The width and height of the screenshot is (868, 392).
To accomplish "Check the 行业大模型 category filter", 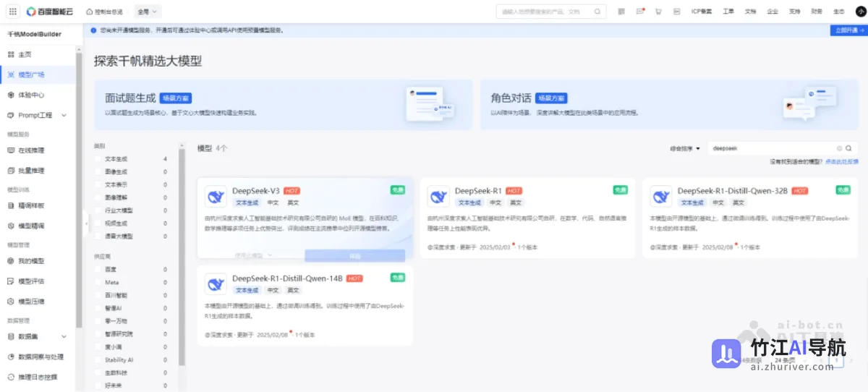I will coord(98,210).
